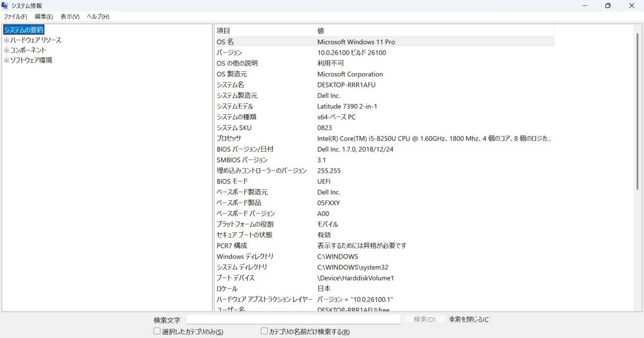Select the BIOS モード row
Screen dimensions: 644x338
pyautogui.click(x=384, y=181)
